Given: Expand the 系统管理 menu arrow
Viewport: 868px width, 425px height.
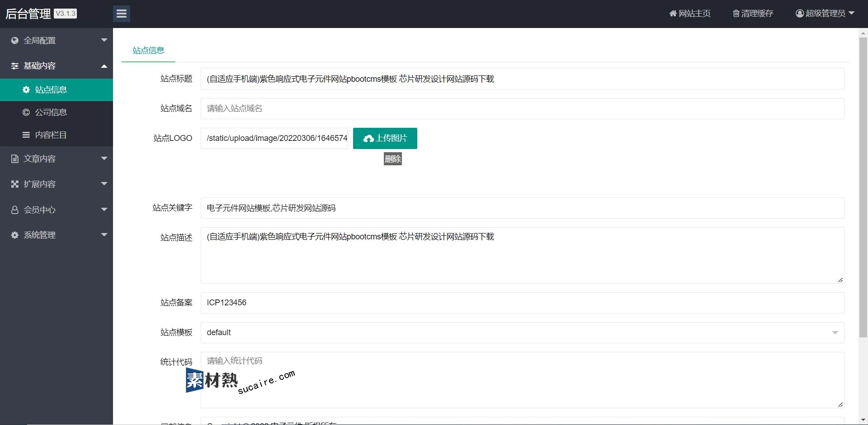Looking at the screenshot, I should [x=104, y=235].
